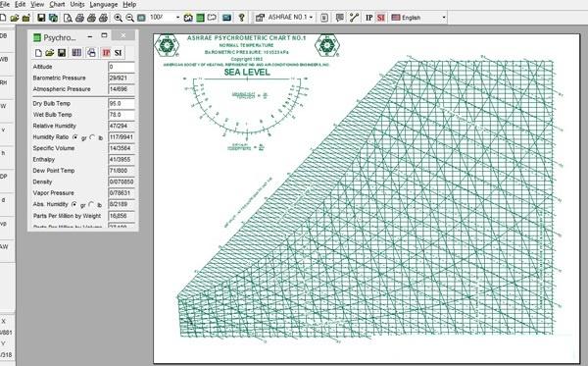Click the blue screen icon in main toolbar

[226, 18]
